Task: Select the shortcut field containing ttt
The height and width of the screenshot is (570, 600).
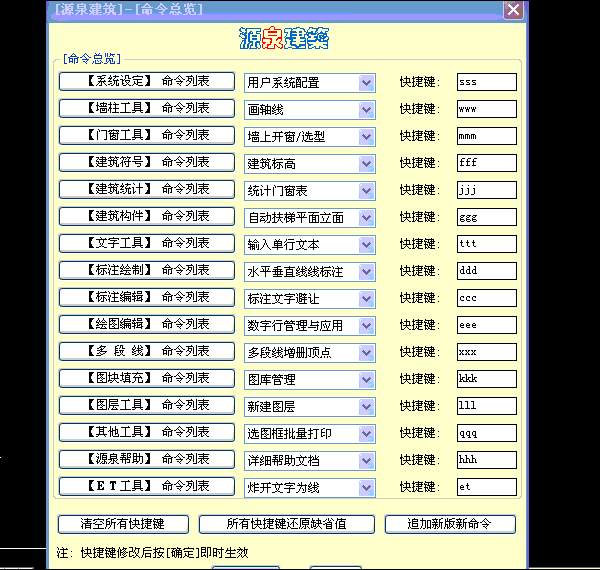Action: 486,244
